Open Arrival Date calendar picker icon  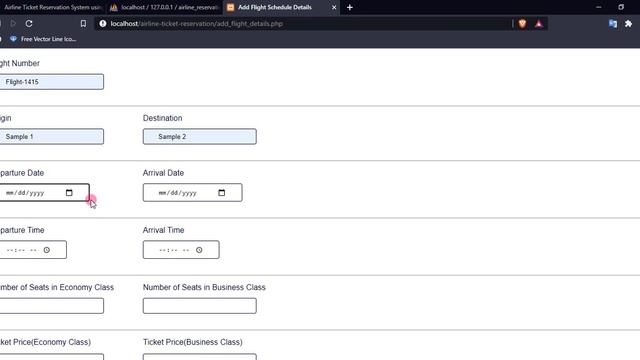point(222,193)
